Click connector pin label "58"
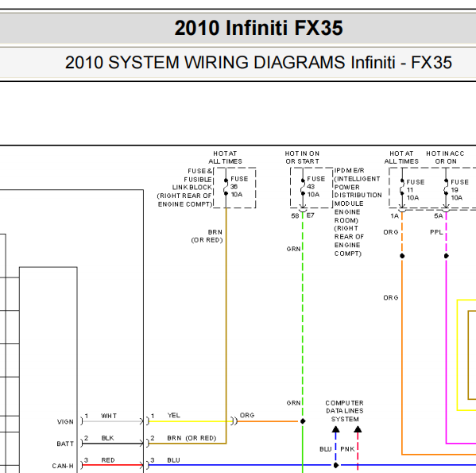 coord(295,216)
